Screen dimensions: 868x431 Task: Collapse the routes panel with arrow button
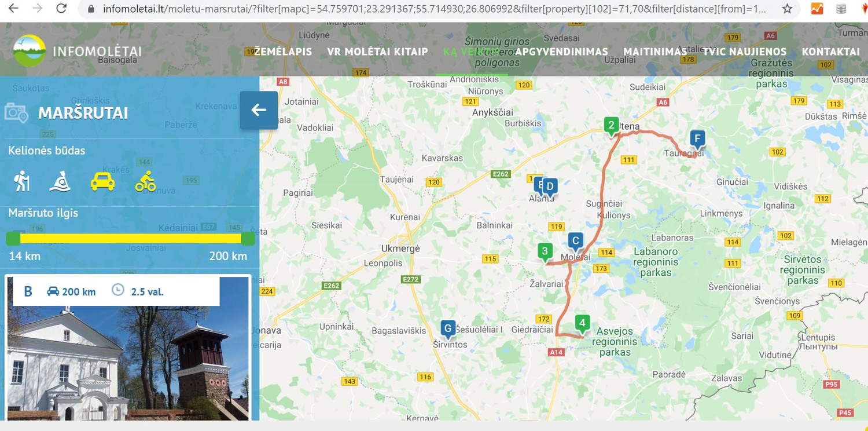click(259, 110)
